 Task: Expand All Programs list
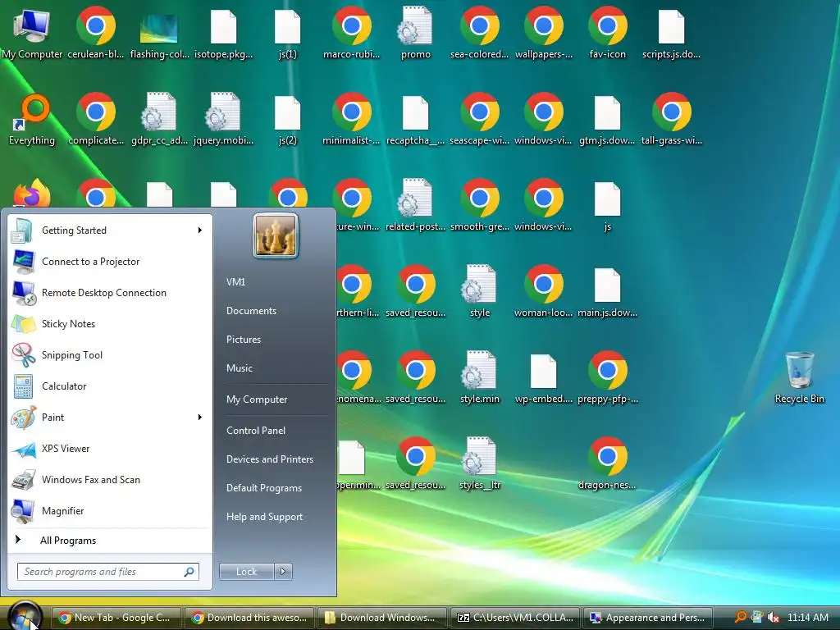coord(68,541)
